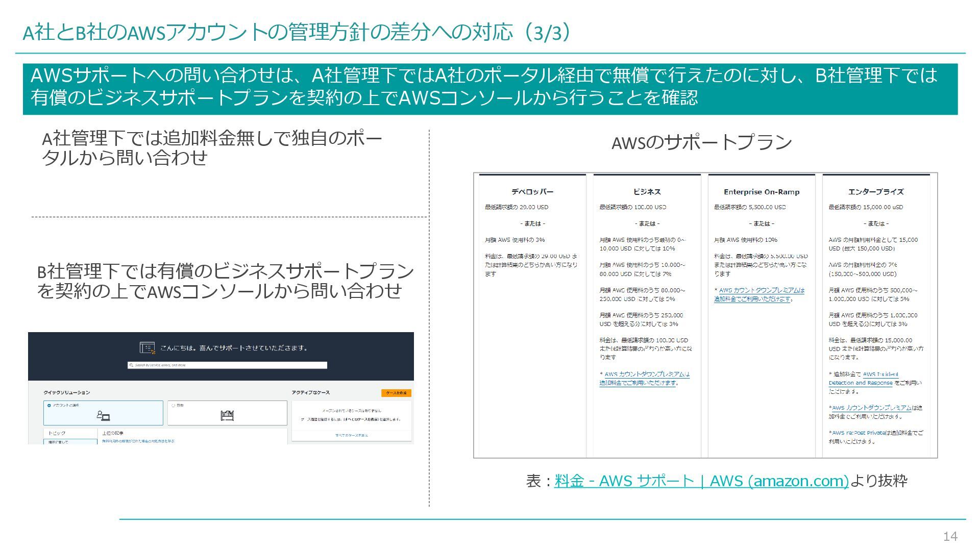Open the top article link under 上位の記事
The height and width of the screenshot is (551, 980).
click(x=138, y=441)
